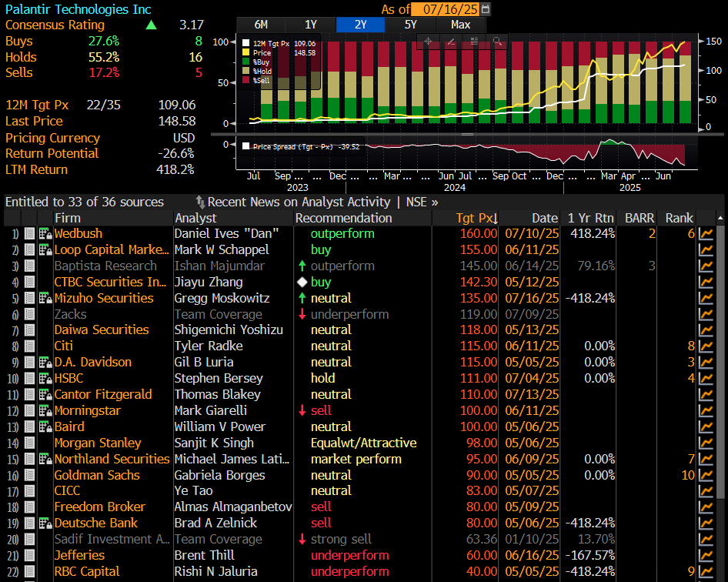This screenshot has height=582, width=728.
Task: Open the Zacks row chart icon
Action: [x=706, y=314]
